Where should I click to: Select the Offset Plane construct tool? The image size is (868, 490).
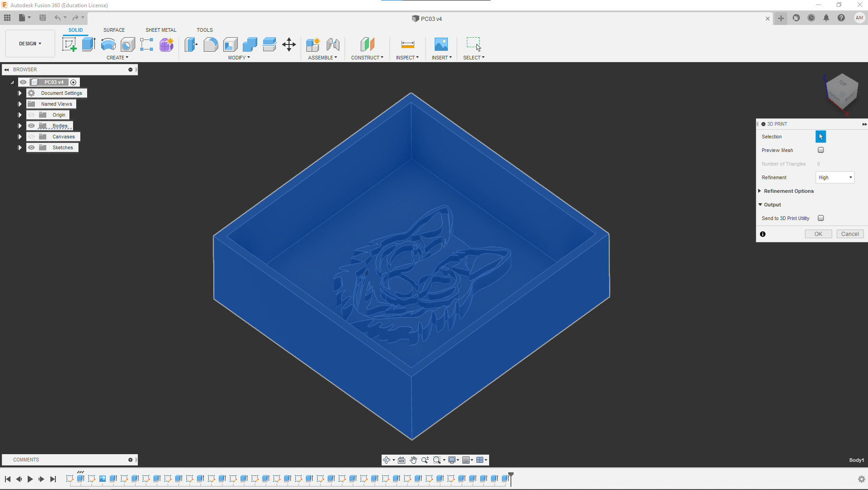(x=367, y=44)
